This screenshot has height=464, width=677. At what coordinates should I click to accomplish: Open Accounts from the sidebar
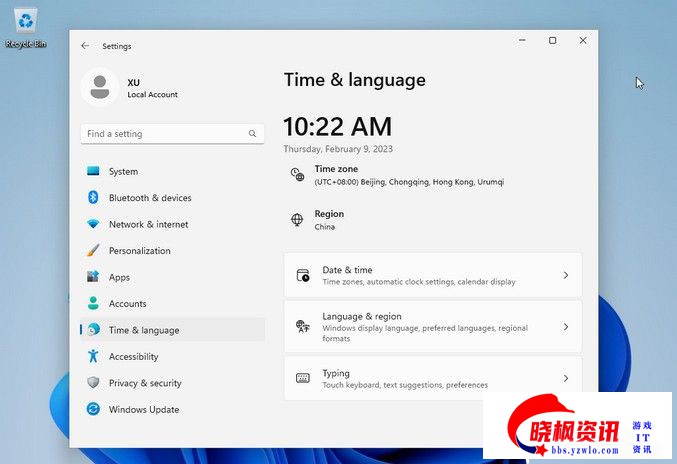pyautogui.click(x=127, y=304)
